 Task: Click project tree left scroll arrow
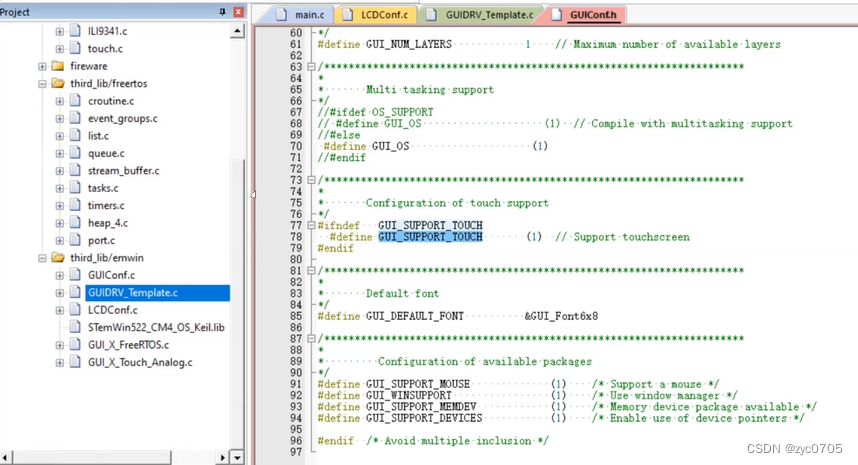[x=5, y=457]
